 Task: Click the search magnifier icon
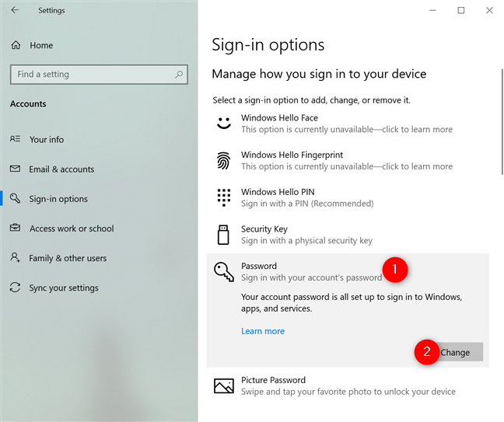click(179, 75)
